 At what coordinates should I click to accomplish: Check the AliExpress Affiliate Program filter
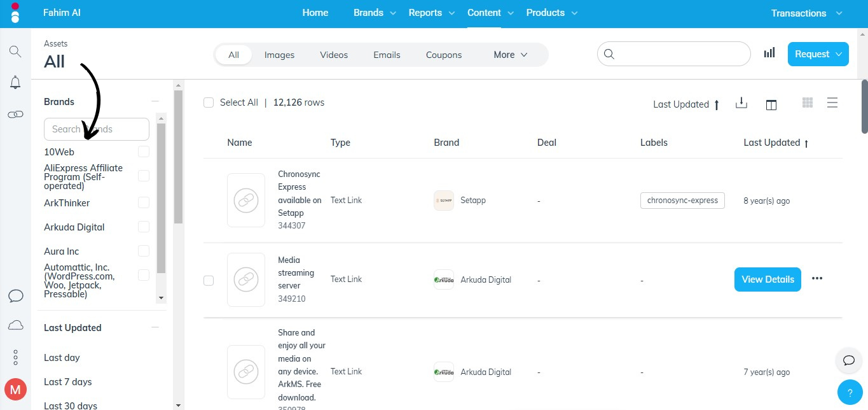[144, 176]
